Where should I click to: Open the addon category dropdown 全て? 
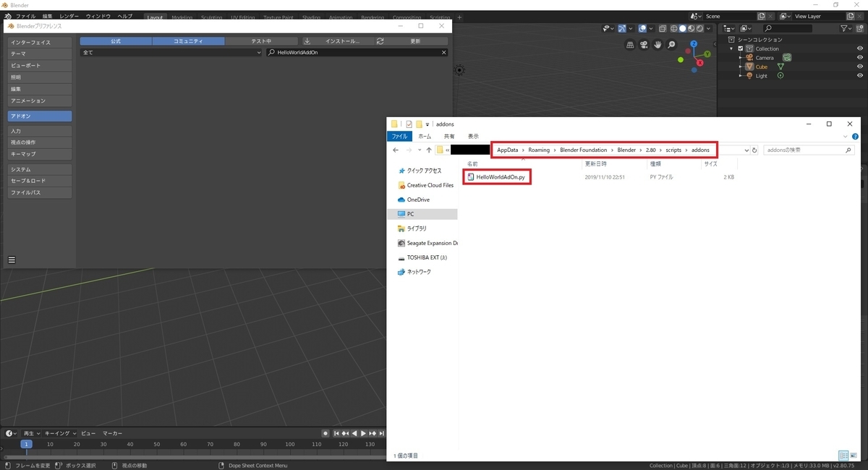pyautogui.click(x=171, y=52)
